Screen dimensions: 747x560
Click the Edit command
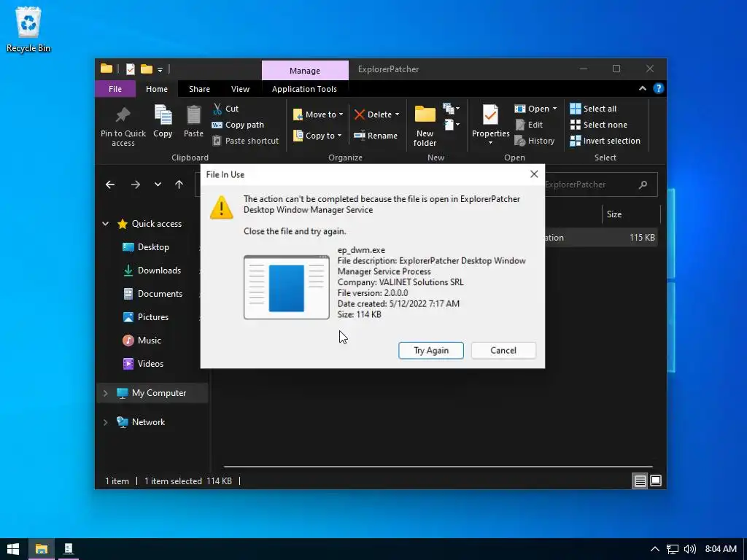click(x=529, y=125)
